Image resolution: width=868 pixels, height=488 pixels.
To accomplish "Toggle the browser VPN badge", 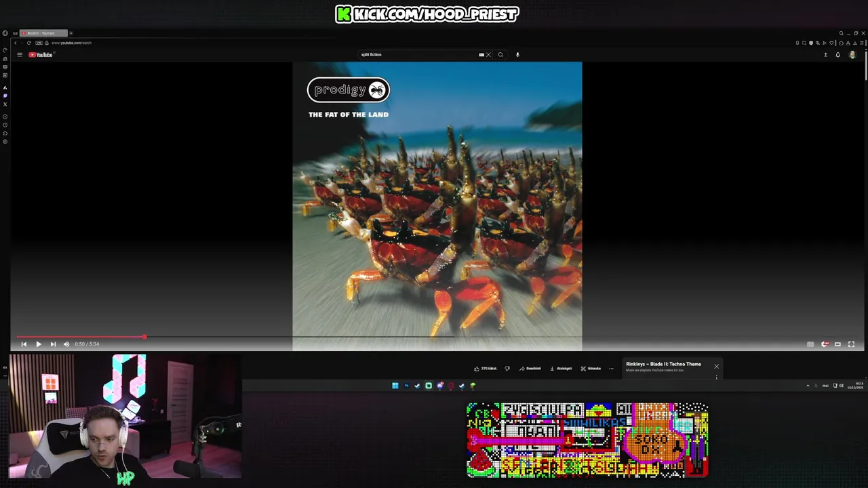I will [39, 43].
